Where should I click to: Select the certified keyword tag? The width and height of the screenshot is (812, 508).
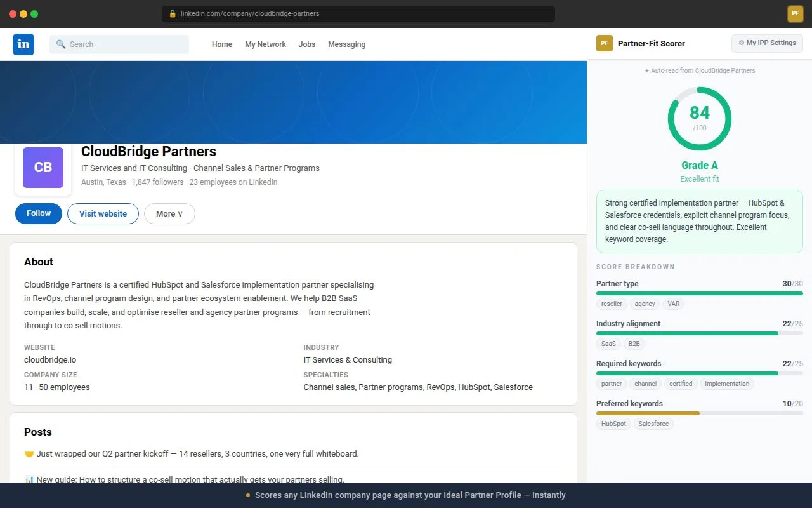click(x=681, y=384)
